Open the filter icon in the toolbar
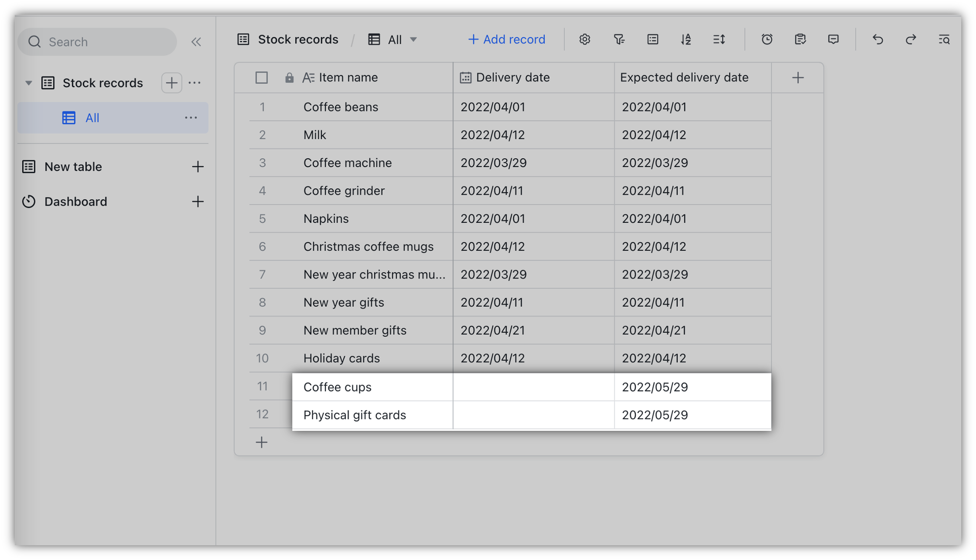The image size is (976, 560). click(x=619, y=39)
